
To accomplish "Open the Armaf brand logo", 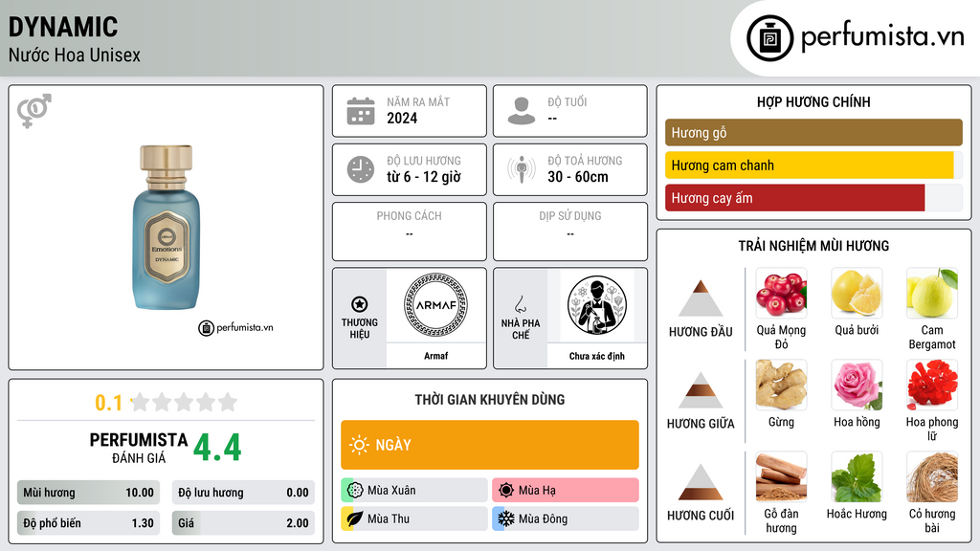I will point(435,305).
